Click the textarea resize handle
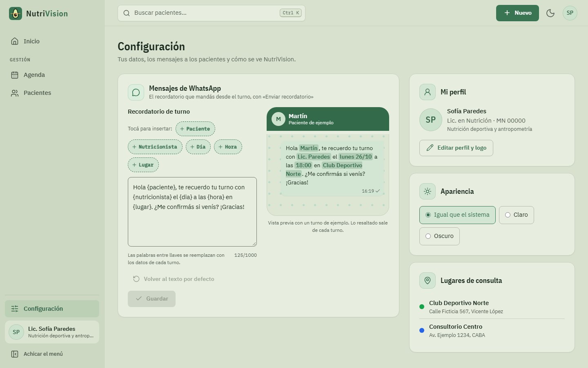The image size is (588, 368). [x=254, y=244]
